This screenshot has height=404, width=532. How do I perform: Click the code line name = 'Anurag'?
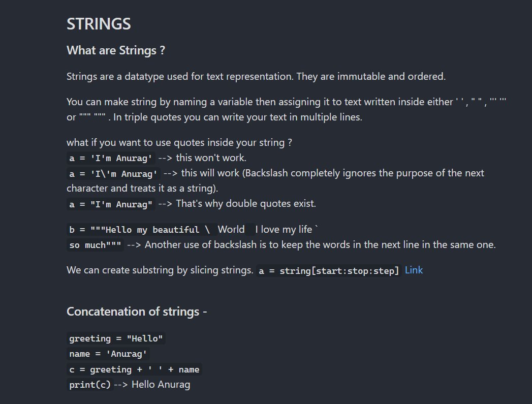coord(108,354)
